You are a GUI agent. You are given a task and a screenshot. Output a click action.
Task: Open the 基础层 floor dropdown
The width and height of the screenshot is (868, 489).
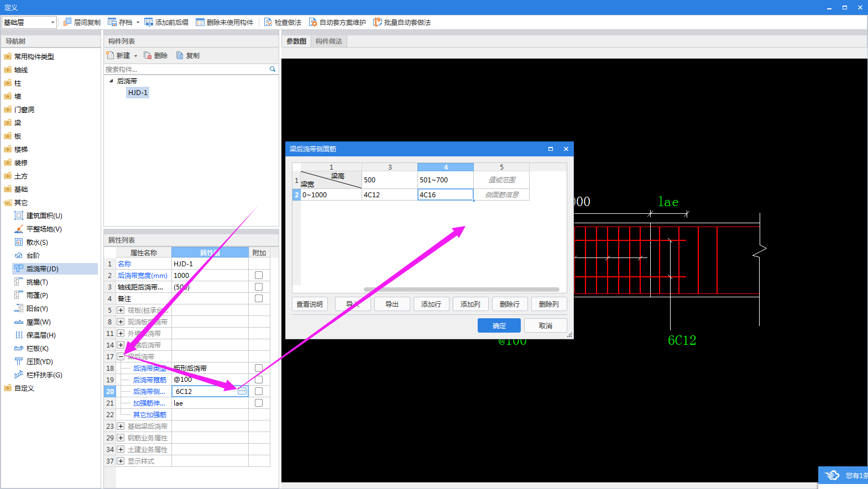(x=53, y=22)
